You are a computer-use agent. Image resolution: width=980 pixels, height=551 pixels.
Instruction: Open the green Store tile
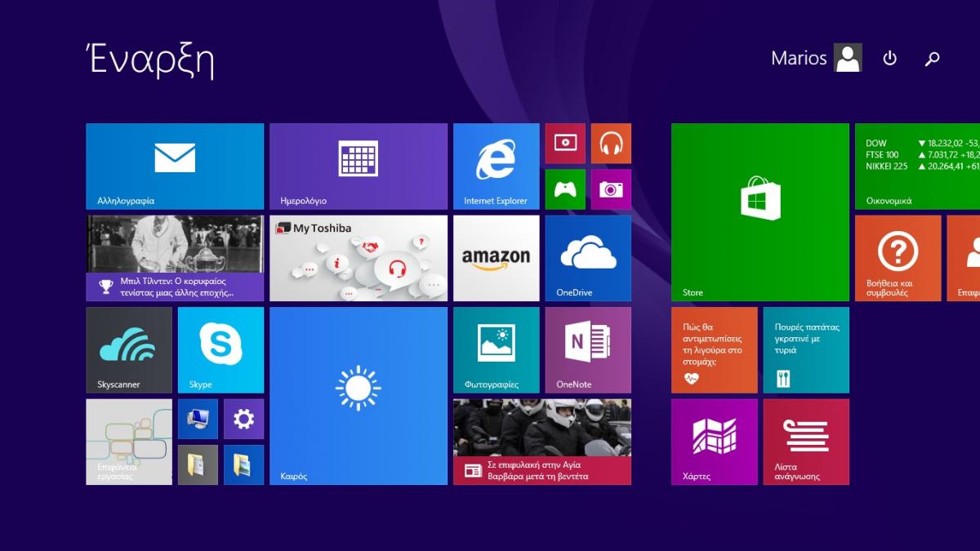coord(760,212)
